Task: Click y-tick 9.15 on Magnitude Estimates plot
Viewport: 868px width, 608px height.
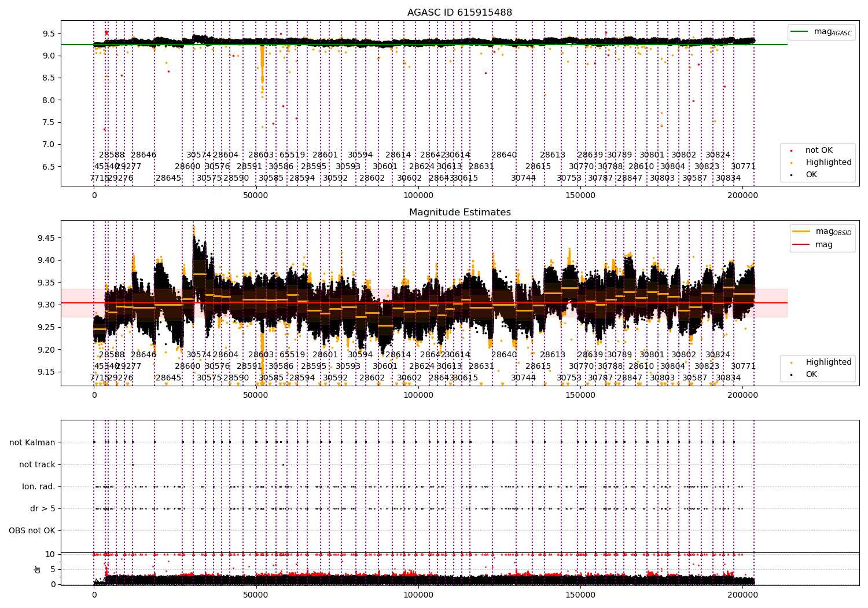Action: (46, 372)
